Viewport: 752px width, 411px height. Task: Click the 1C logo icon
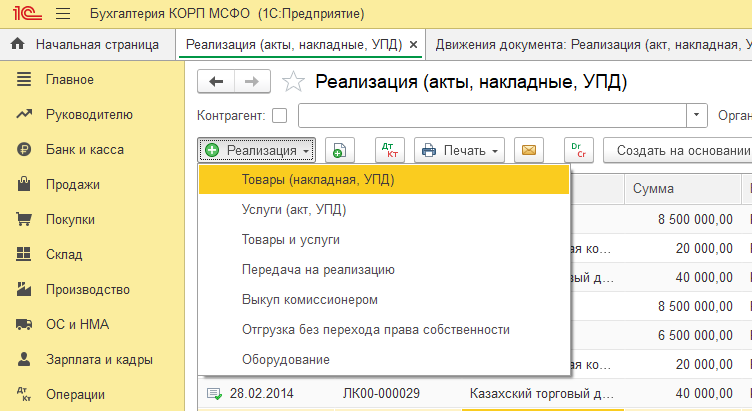coord(27,13)
